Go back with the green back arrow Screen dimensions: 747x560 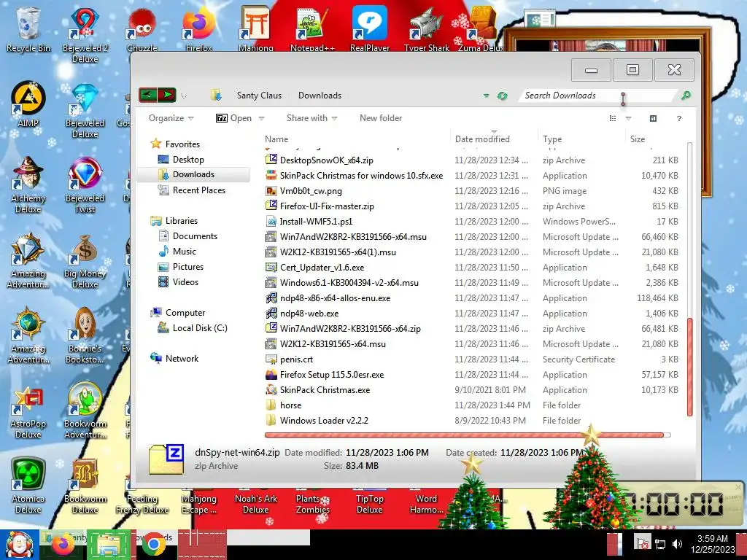[147, 95]
